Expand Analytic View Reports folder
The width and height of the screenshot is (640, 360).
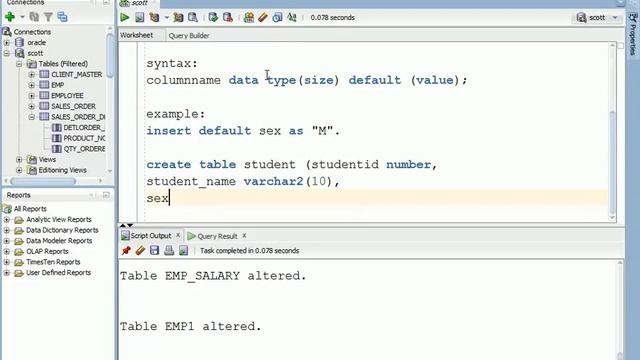pyautogui.click(x=7, y=220)
